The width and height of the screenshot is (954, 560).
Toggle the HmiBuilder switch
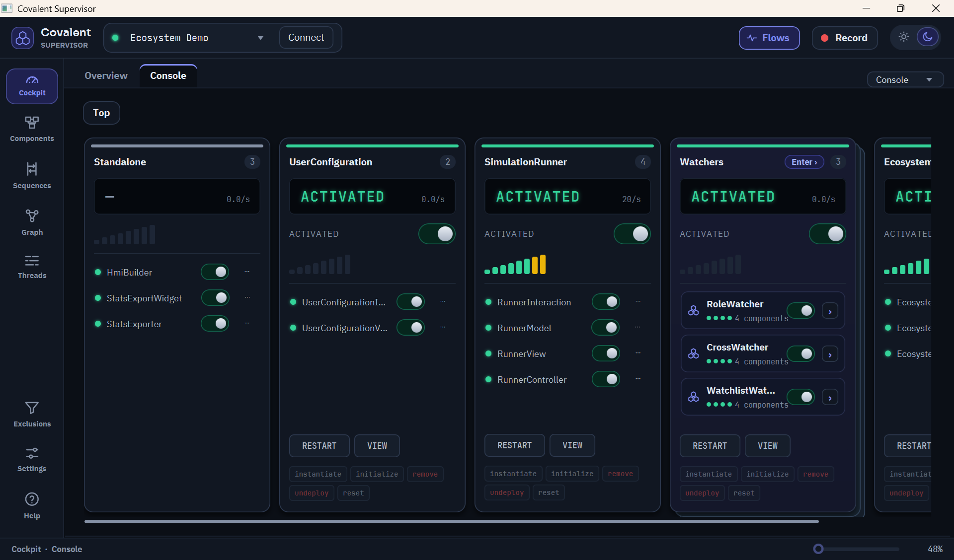point(215,272)
